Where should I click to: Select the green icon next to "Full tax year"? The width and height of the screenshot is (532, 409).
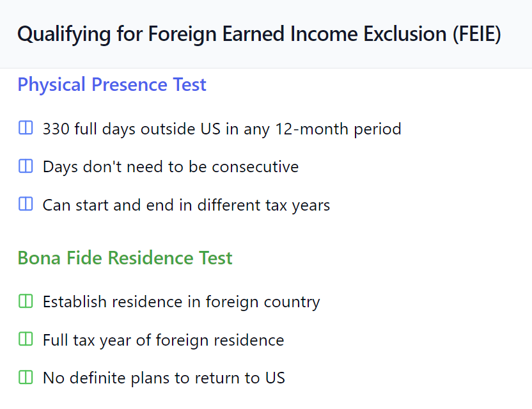(26, 339)
